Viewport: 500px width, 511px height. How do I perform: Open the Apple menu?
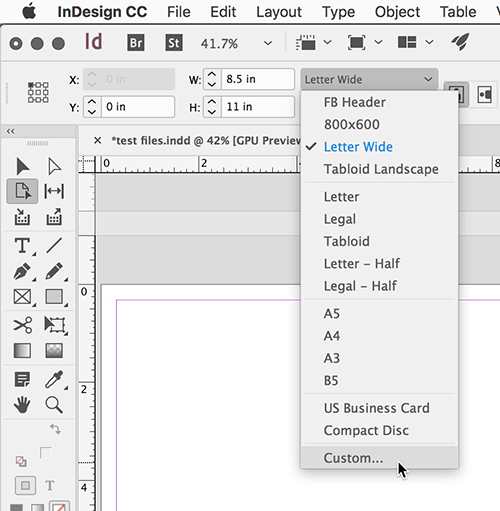tap(29, 12)
